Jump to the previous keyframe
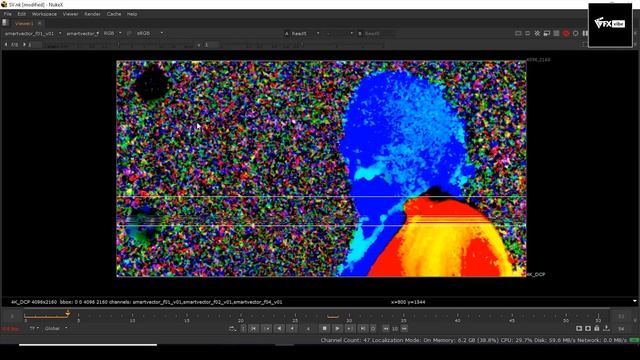The width and height of the screenshot is (640, 360). (x=267, y=329)
